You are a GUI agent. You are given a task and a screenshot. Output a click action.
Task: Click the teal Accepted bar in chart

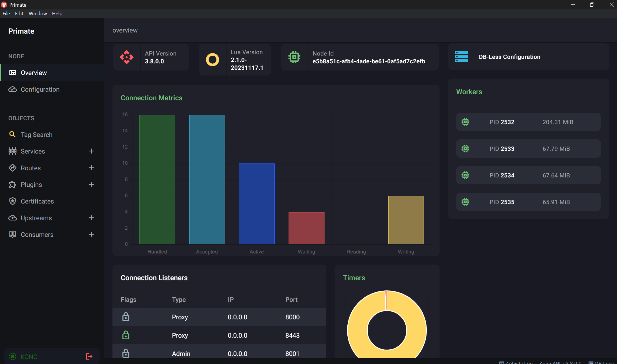tap(207, 179)
